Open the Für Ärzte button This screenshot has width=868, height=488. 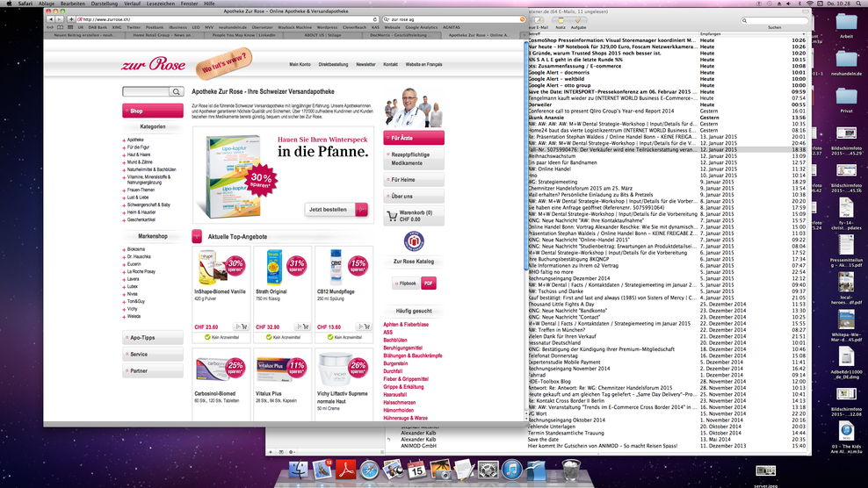(x=414, y=138)
